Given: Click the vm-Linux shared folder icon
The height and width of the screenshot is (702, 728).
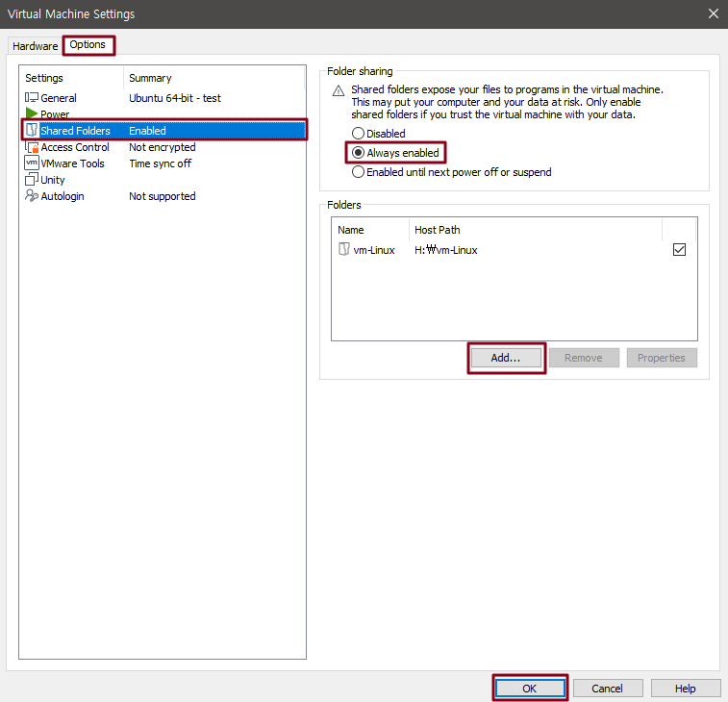Looking at the screenshot, I should click(344, 249).
